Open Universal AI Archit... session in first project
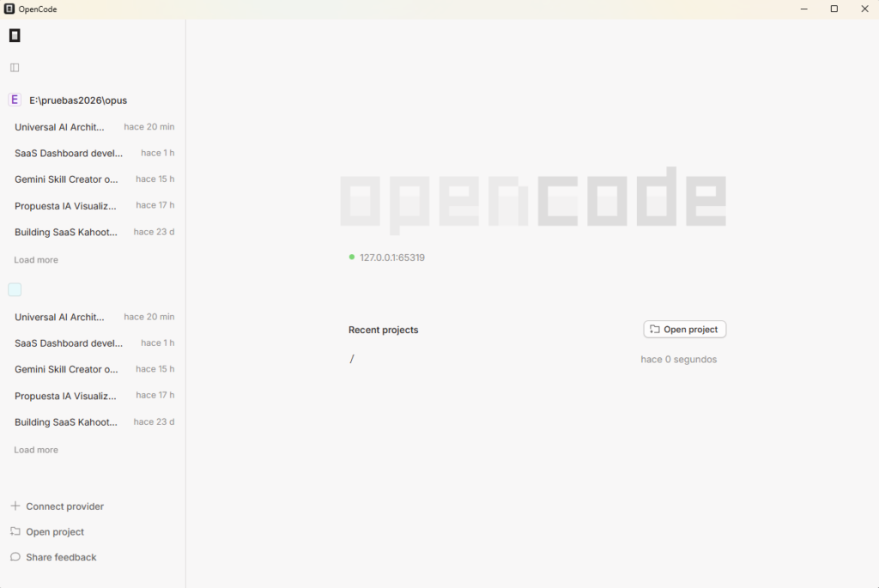This screenshot has height=588, width=879. pos(59,127)
